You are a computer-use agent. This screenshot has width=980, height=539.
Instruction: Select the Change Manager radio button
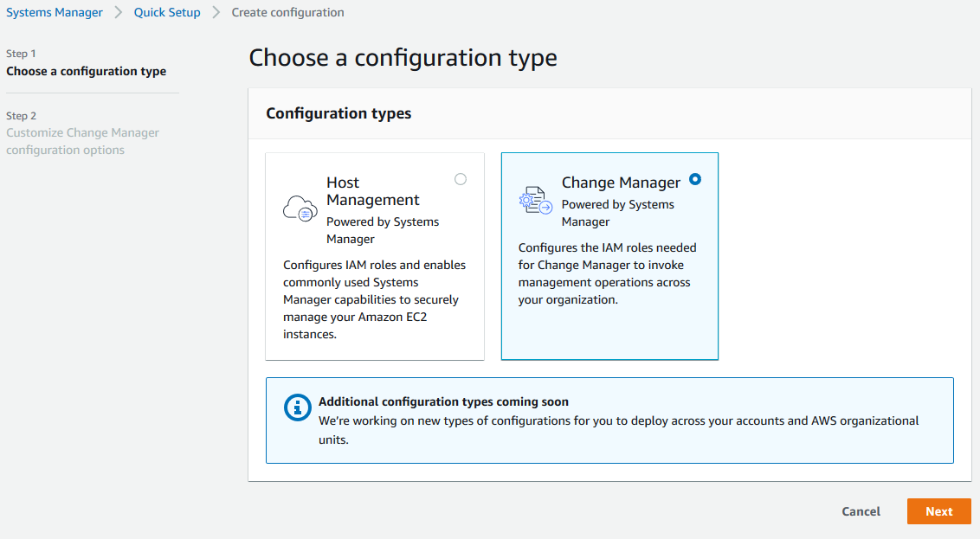(695, 179)
